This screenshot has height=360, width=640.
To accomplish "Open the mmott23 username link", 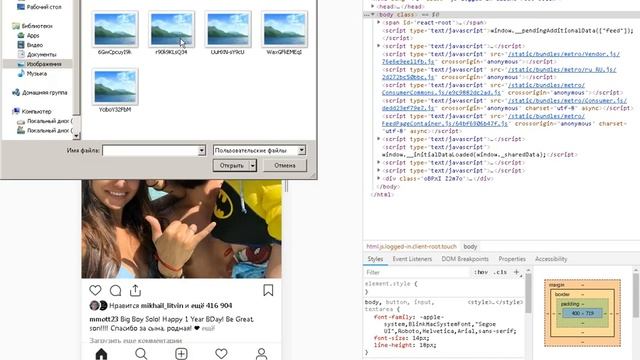I will [x=104, y=319].
